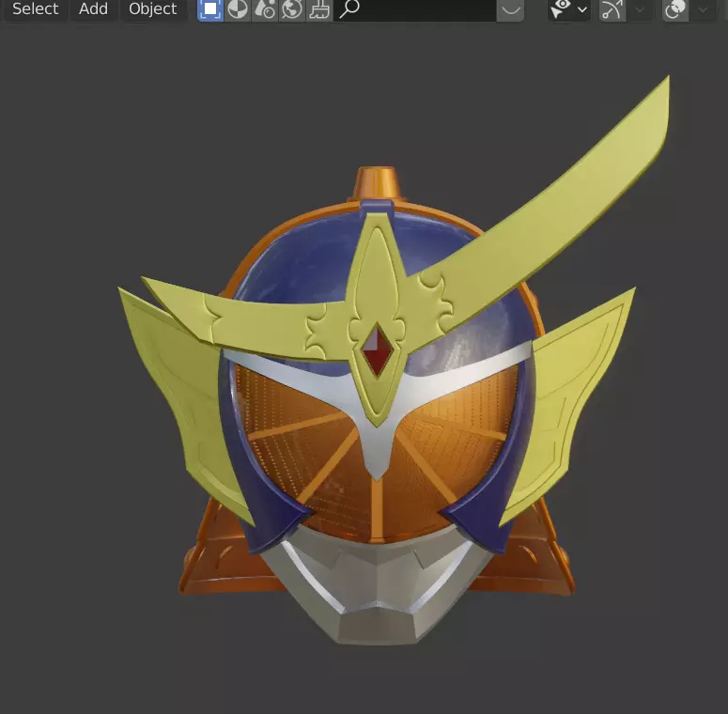
Task: Expand the gizmo options chevron
Action: point(640,9)
